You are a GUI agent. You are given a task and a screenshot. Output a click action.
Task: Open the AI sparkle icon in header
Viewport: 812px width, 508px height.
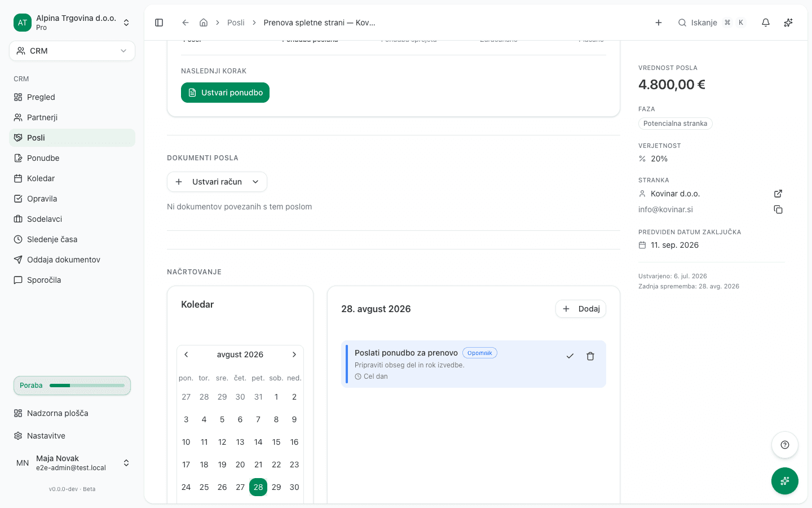[788, 23]
